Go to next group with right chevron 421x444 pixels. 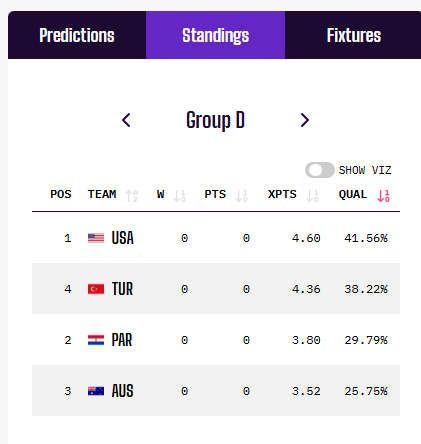(x=305, y=120)
